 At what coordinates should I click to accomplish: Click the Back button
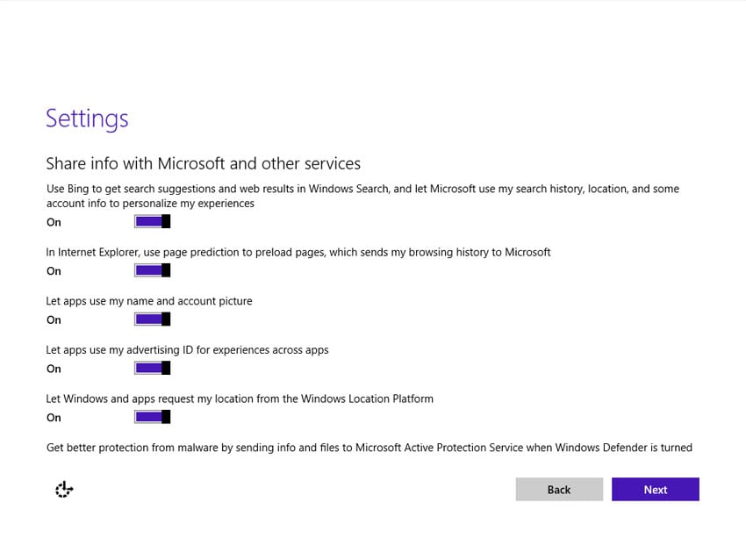559,490
